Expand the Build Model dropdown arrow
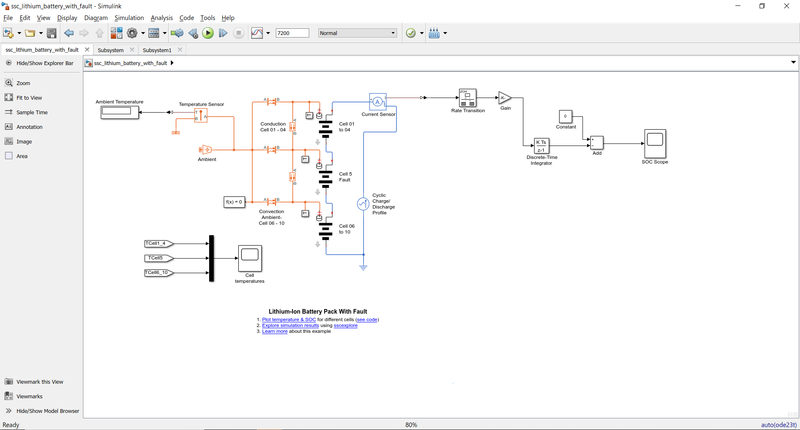The height and width of the screenshot is (430, 800). click(445, 33)
